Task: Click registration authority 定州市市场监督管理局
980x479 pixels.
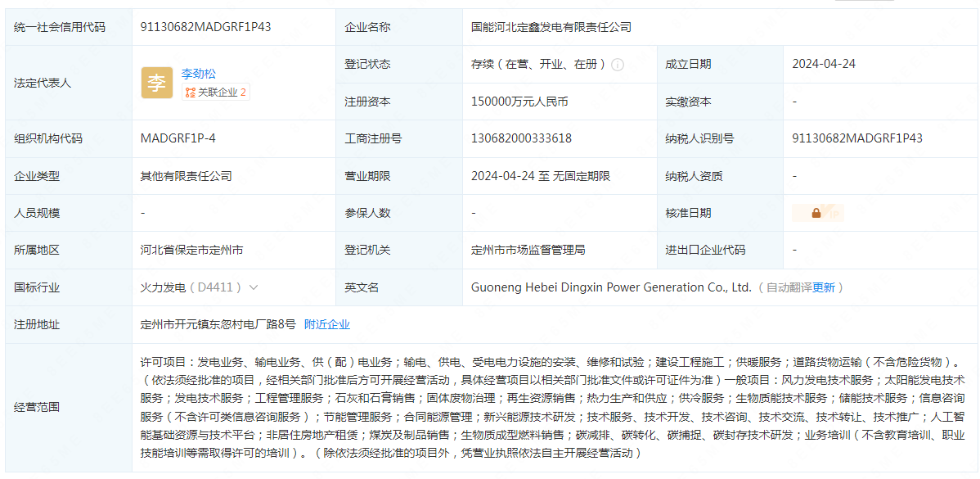Action: [x=528, y=250]
